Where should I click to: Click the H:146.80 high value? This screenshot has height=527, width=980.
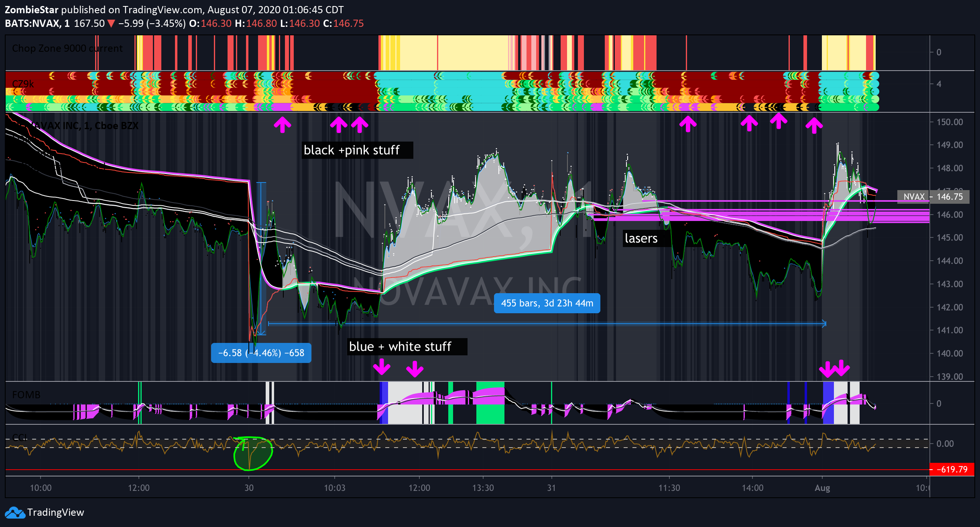256,23
